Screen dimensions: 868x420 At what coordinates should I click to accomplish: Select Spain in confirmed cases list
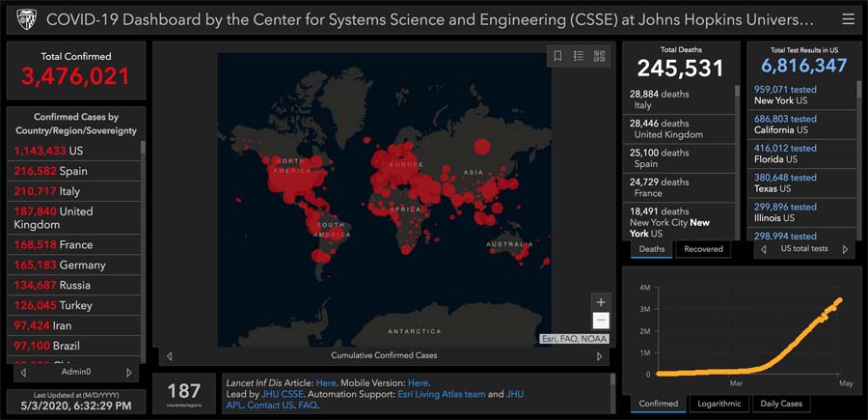[x=74, y=171]
